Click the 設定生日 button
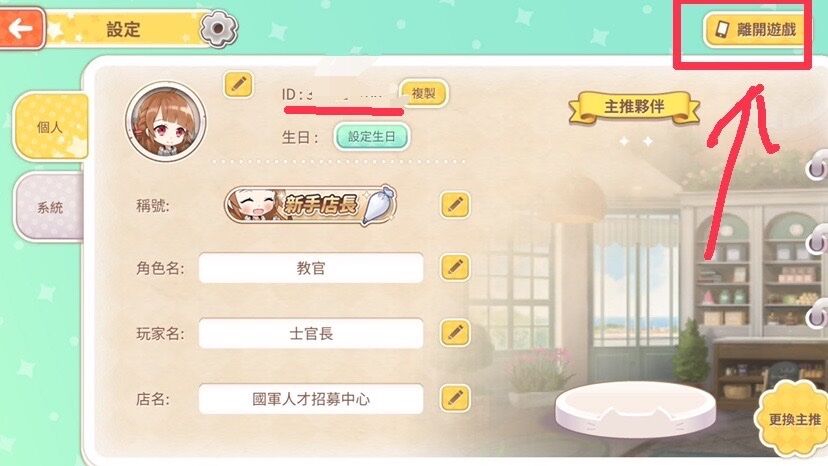 coord(372,137)
